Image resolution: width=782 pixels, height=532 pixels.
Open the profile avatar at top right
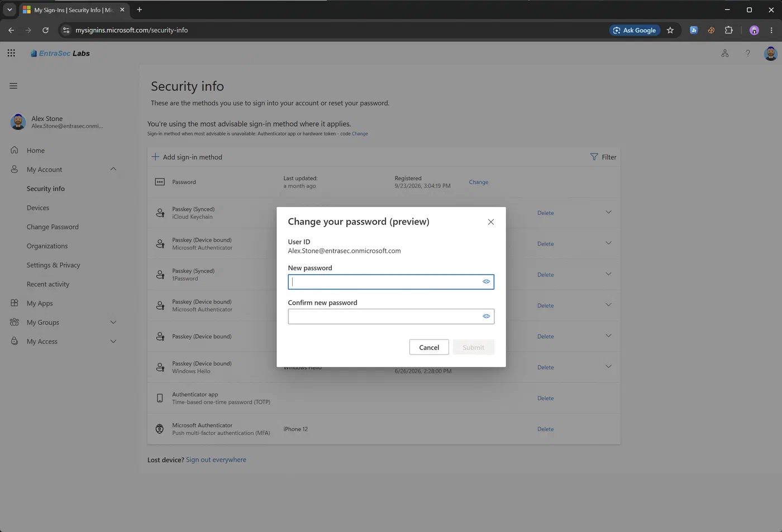click(x=771, y=54)
